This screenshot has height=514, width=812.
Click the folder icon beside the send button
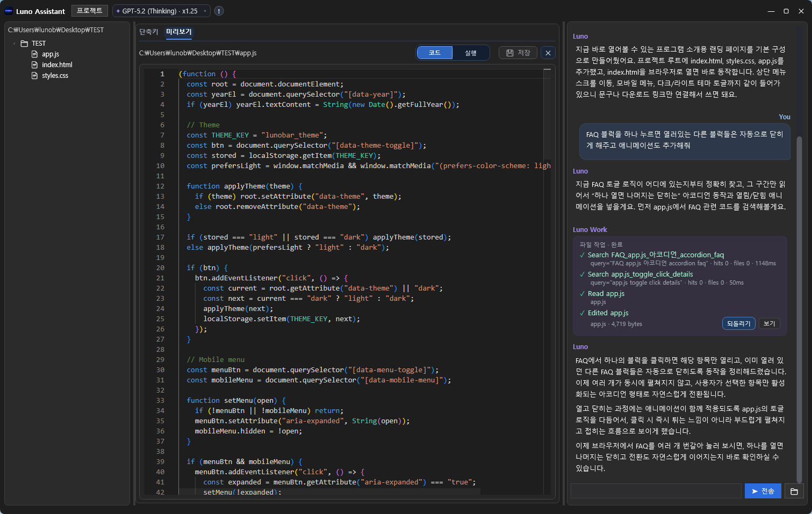tap(794, 491)
